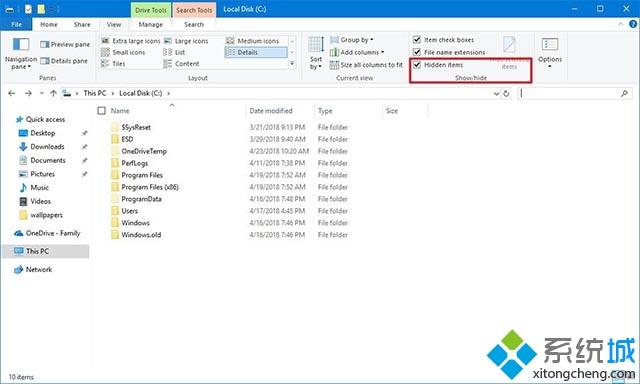This screenshot has width=640, height=384.
Task: Sort by the Size column
Action: [x=392, y=111]
